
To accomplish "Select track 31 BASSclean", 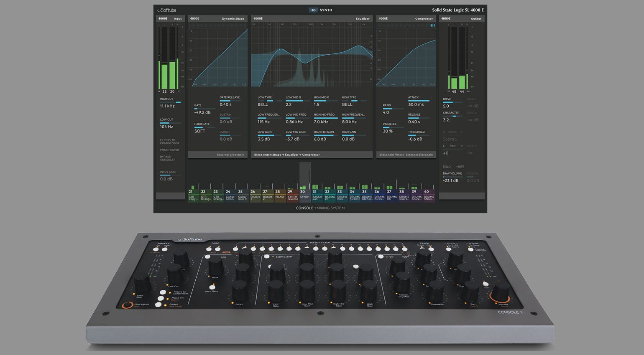I will tap(317, 195).
